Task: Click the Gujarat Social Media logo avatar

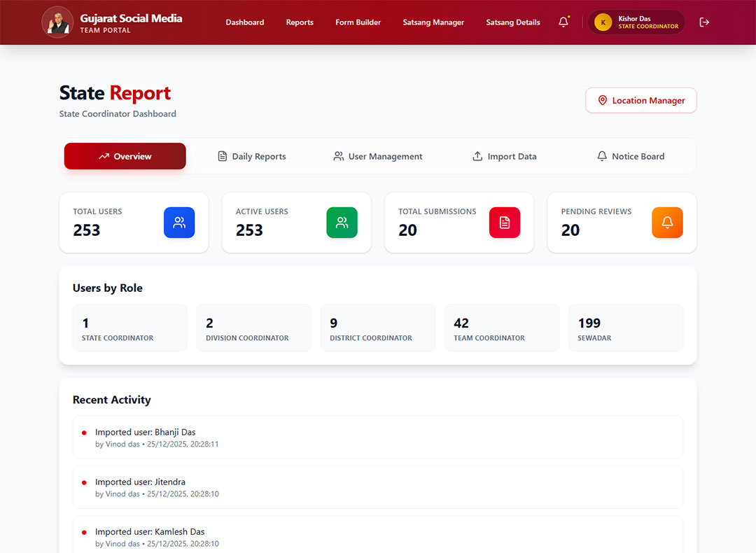Action: [x=57, y=22]
